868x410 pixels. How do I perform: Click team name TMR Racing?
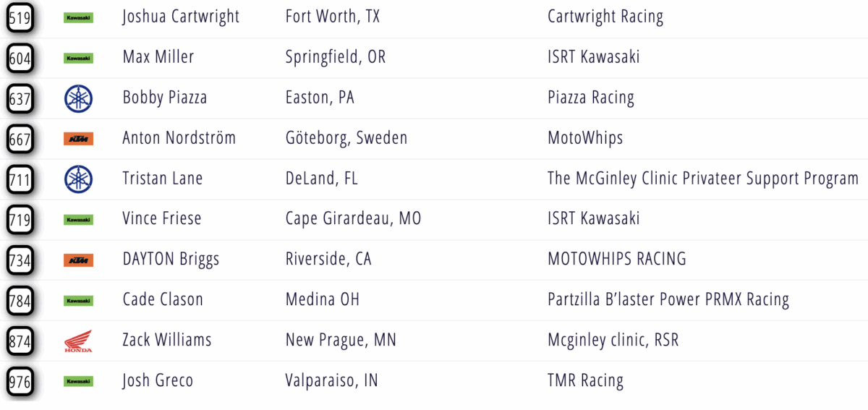click(585, 380)
